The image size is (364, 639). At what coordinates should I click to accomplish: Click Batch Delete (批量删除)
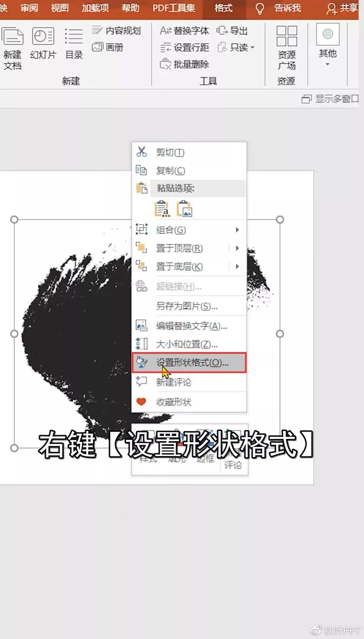point(184,64)
